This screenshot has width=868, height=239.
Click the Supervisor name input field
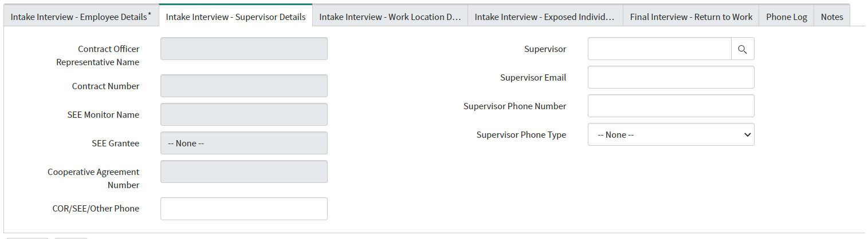pyautogui.click(x=659, y=49)
